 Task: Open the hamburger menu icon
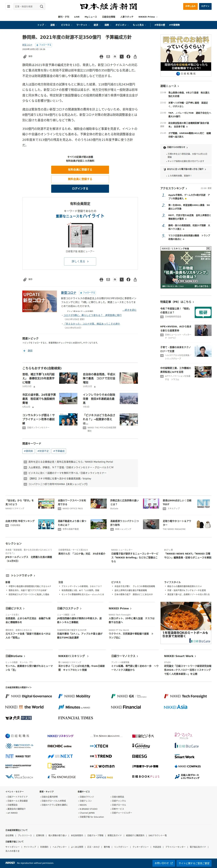(8, 6)
